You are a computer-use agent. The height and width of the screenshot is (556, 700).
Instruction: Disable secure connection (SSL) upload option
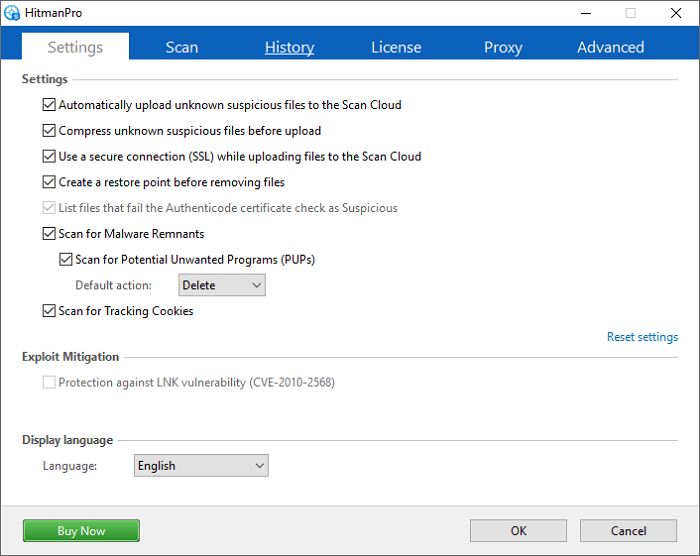click(x=49, y=157)
